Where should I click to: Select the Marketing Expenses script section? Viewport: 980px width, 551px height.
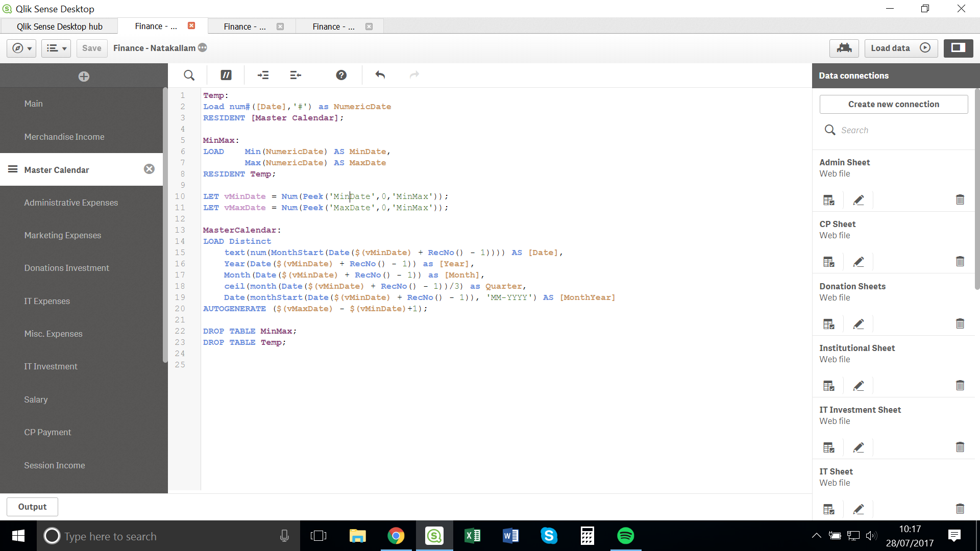click(63, 235)
